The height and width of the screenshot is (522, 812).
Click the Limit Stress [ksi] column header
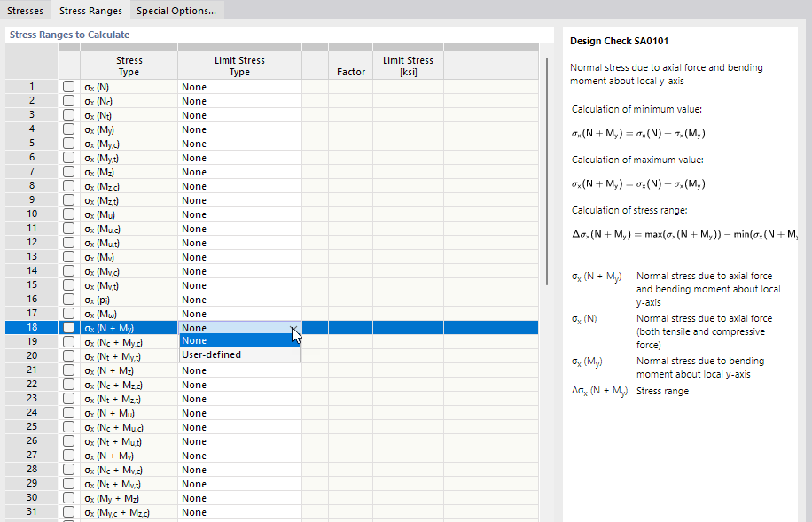[408, 65]
